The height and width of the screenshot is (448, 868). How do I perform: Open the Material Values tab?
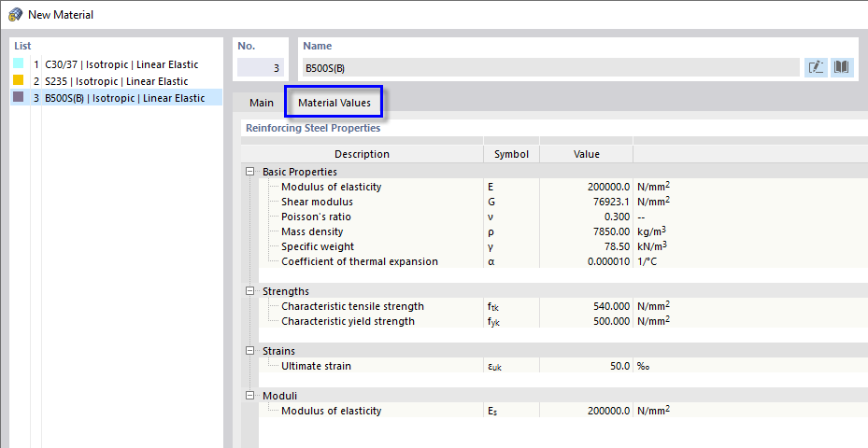point(334,103)
